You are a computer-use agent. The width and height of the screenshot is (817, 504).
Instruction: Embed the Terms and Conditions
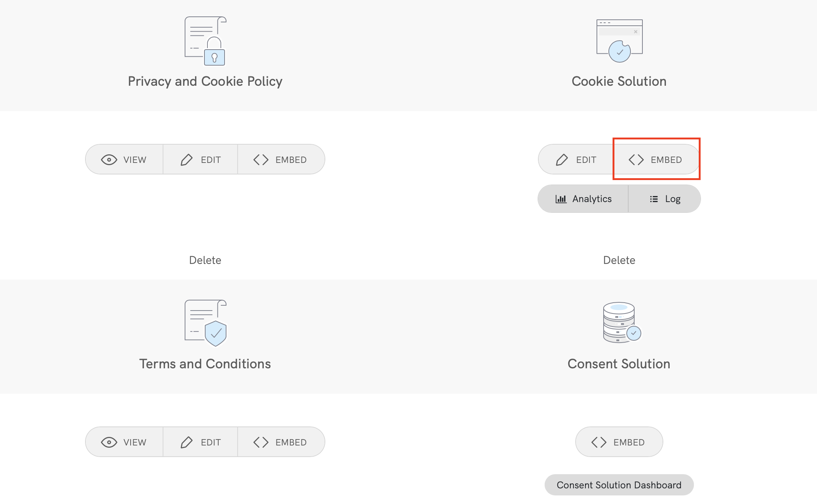pyautogui.click(x=281, y=442)
